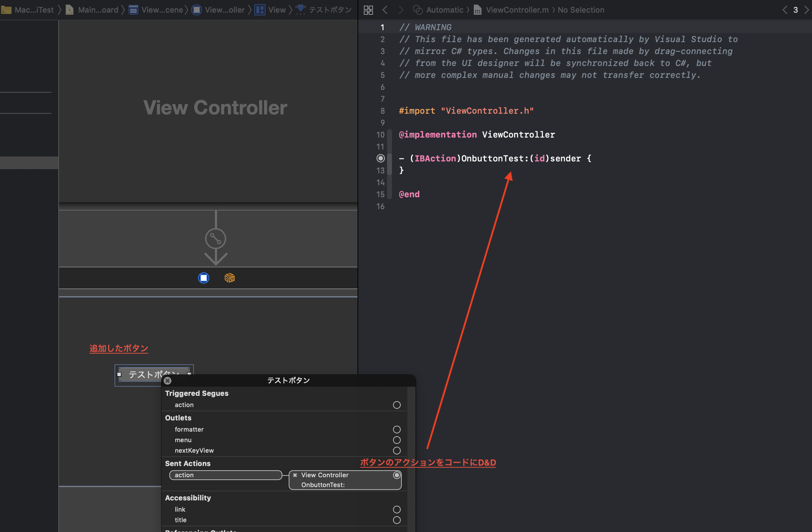812x532 pixels.
Task: Remove OnbuttonTest connection with the x icon
Action: click(x=295, y=475)
